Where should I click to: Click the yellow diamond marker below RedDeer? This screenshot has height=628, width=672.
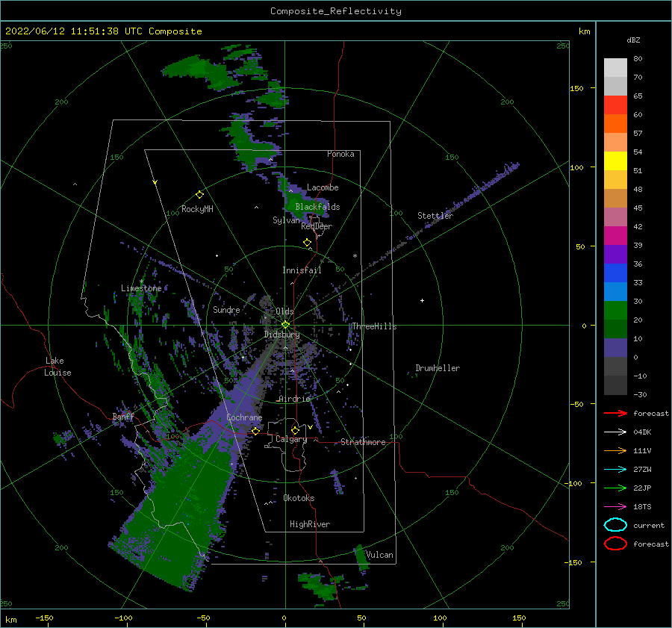point(308,243)
